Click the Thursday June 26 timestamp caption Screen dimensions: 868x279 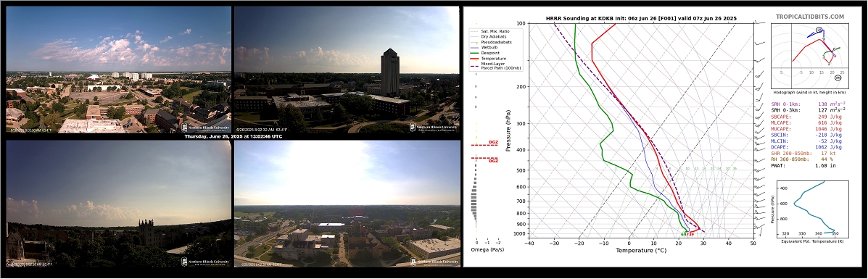tap(233, 136)
